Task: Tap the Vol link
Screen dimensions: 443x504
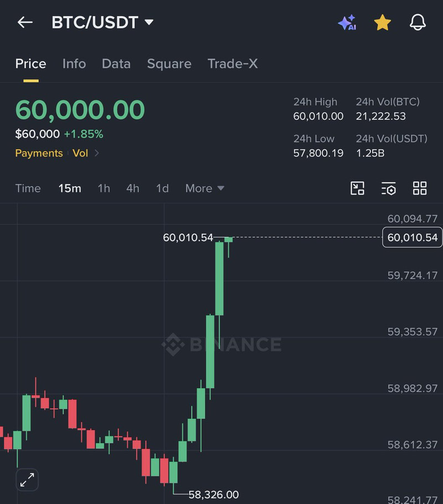Action: click(80, 153)
